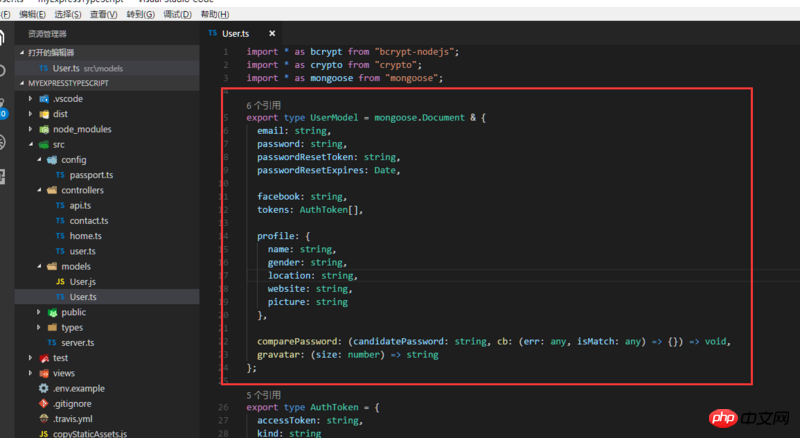Collapse the src folder arrow

31,144
